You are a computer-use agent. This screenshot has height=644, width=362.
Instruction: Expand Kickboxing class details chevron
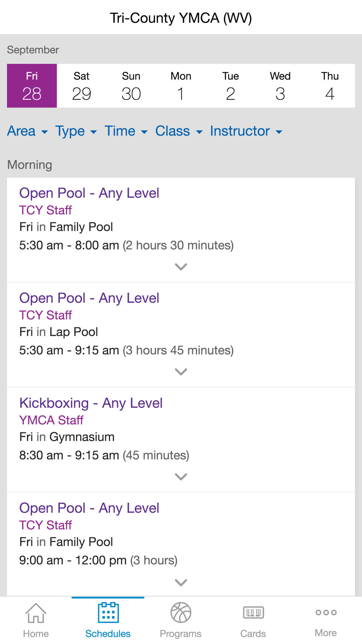181,477
